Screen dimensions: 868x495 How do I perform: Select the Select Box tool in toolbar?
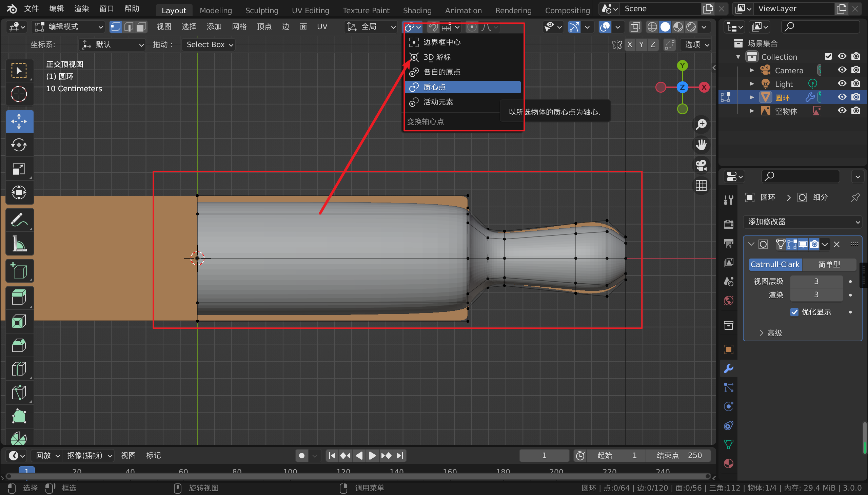coord(19,70)
